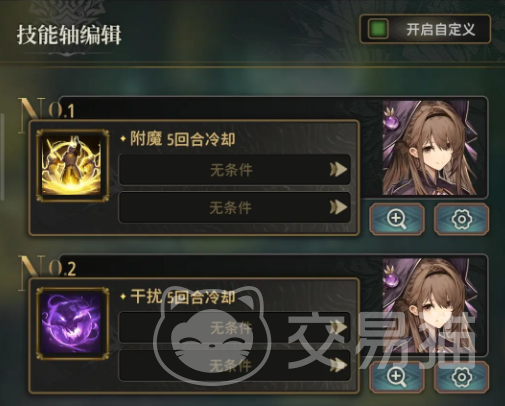Screen dimensions: 505x406
Task: Click the 干扰 5回合冷却 skill title
Action: (182, 297)
